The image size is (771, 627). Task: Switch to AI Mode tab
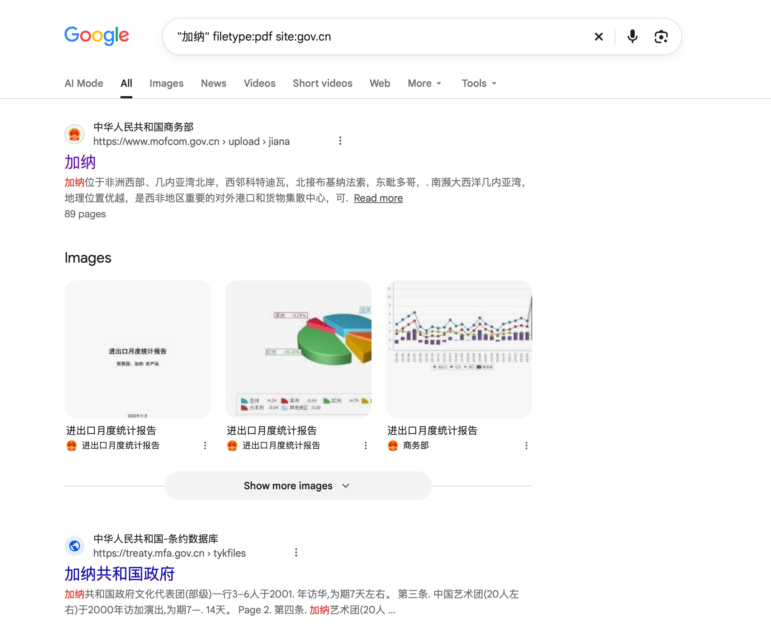tap(84, 83)
